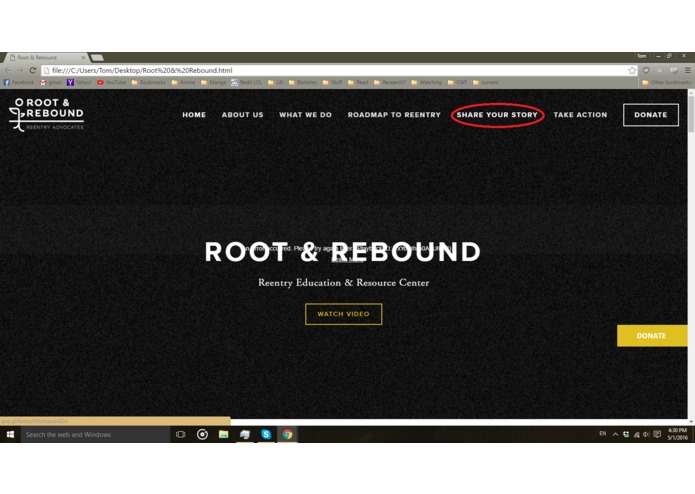Open the volume control in tray
Viewport: 695px width, 494px height.
[x=647, y=435]
